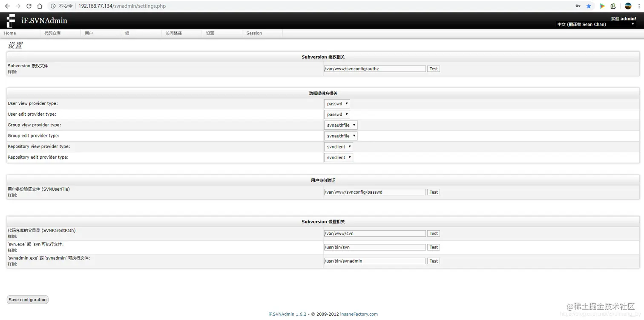The width and height of the screenshot is (644, 320).
Task: Open the 设置 menu
Action: 222,33
